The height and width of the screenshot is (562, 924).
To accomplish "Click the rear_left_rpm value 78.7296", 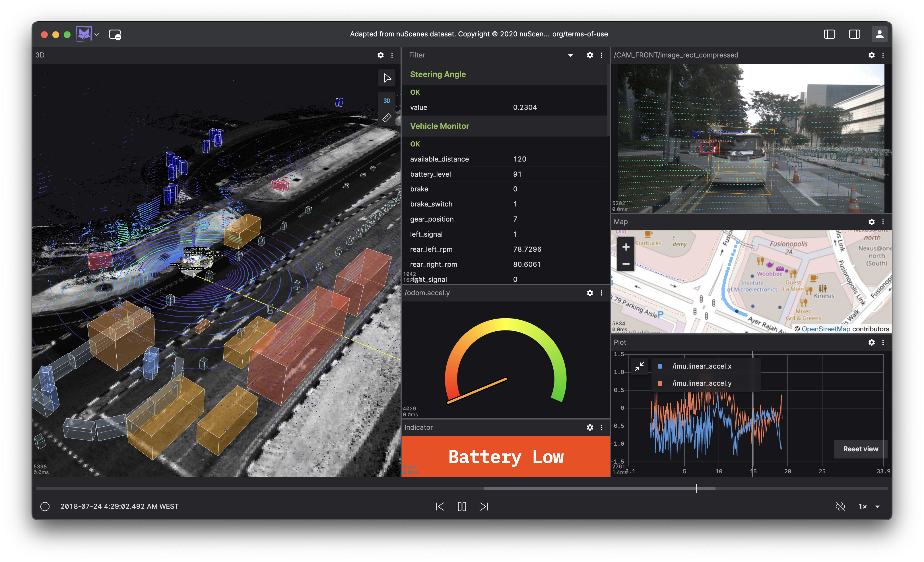I will [x=527, y=249].
